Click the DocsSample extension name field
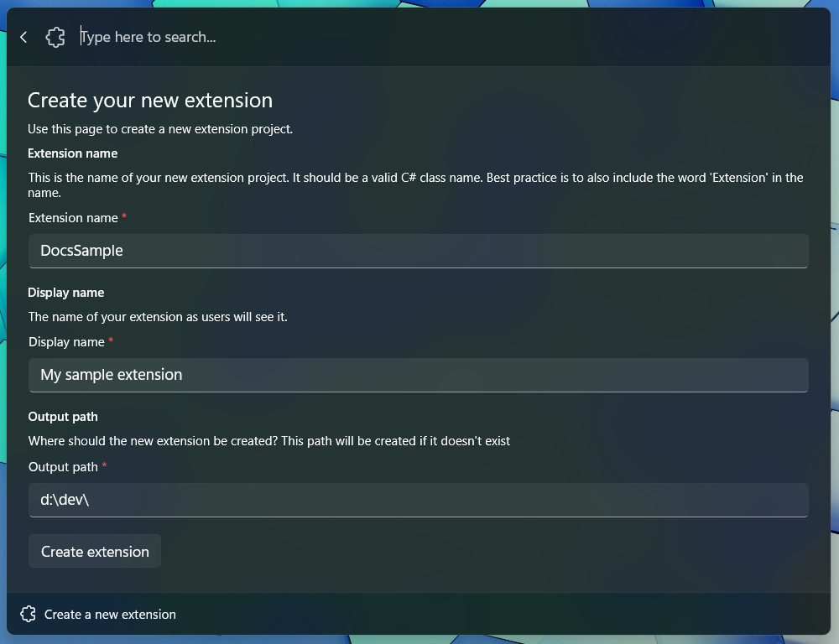This screenshot has height=644, width=839. [418, 251]
